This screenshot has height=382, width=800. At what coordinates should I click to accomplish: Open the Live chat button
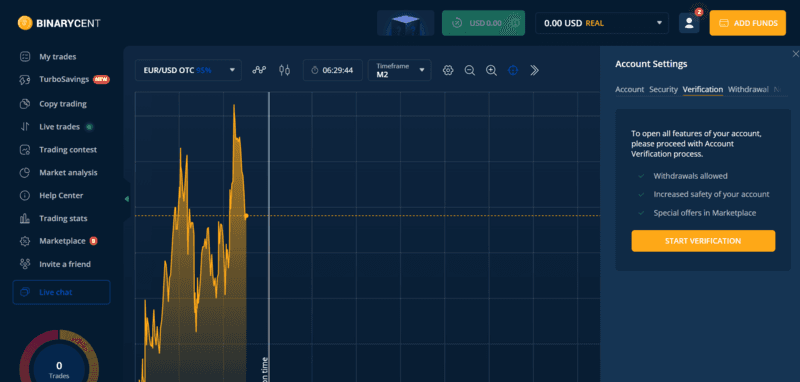pos(61,292)
